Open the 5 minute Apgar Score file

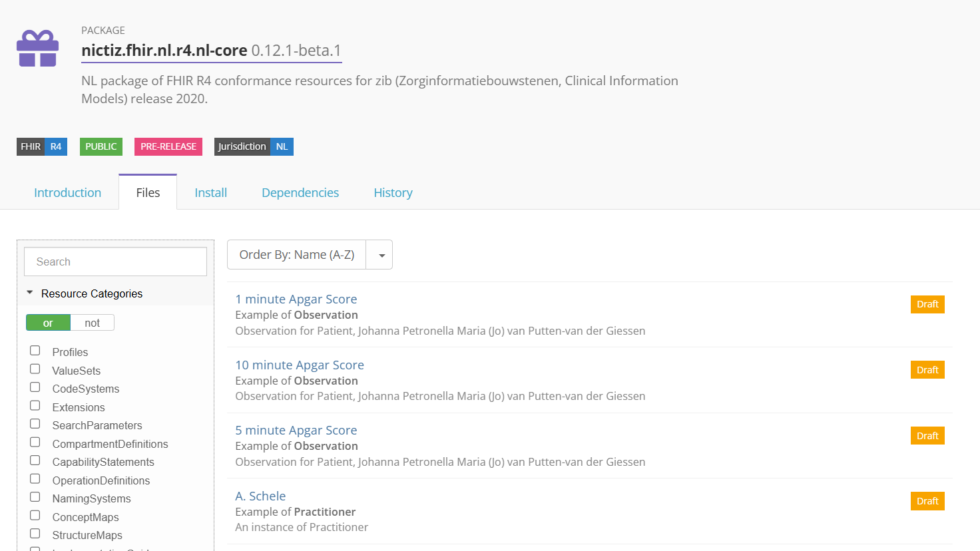(x=296, y=430)
